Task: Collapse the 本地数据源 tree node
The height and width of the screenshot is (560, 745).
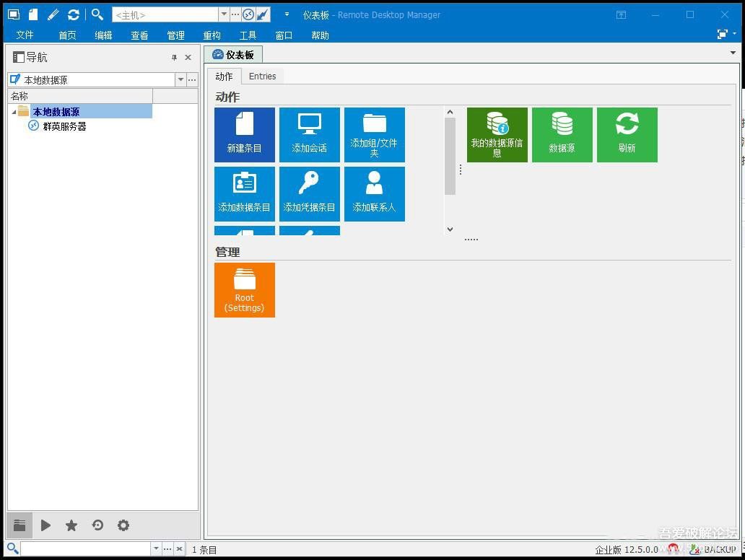Action: coord(14,112)
